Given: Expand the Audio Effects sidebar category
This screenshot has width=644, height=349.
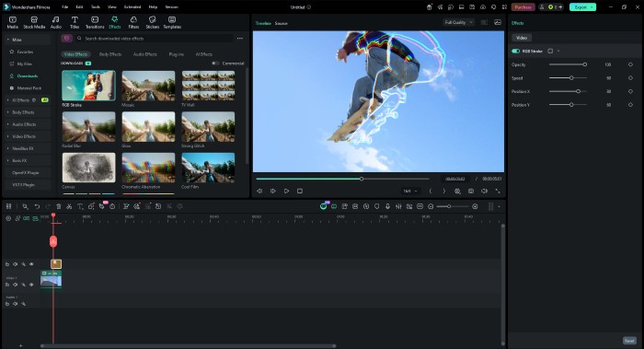Looking at the screenshot, I should tap(7, 124).
